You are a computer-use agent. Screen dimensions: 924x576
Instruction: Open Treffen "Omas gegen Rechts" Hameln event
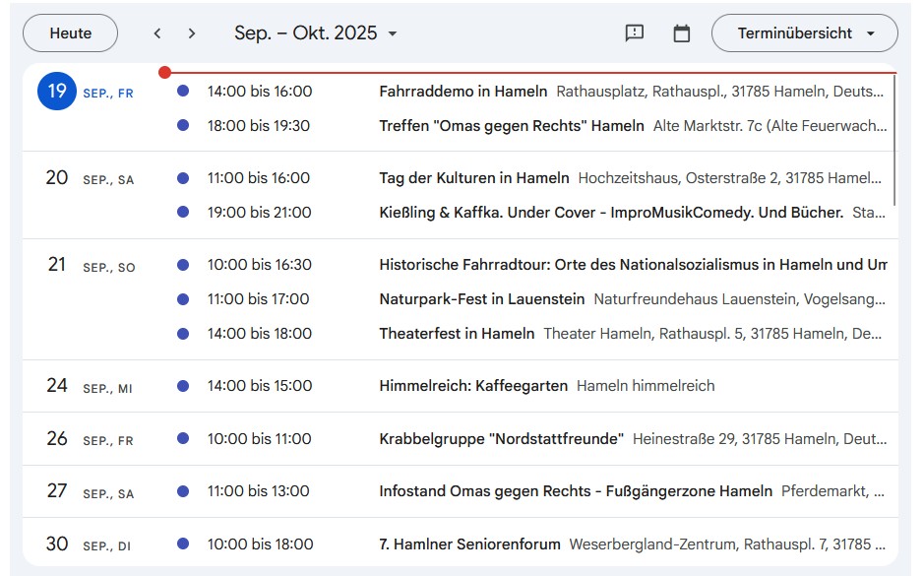coord(511,126)
